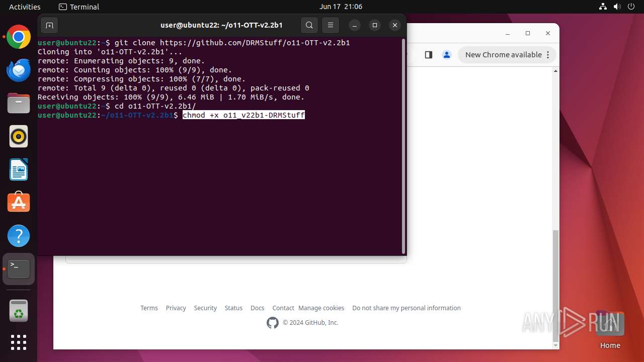Show Applications grid in the dock

(19, 342)
